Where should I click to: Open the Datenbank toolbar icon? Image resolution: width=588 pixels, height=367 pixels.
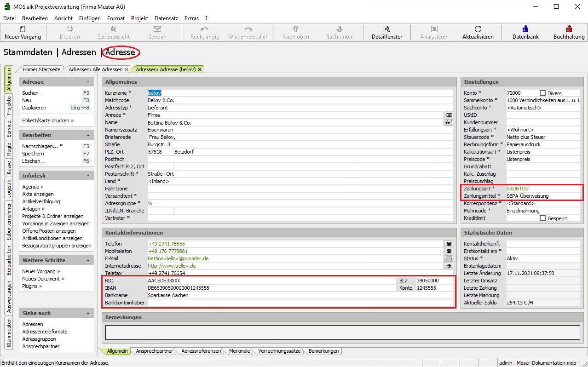[x=525, y=29]
